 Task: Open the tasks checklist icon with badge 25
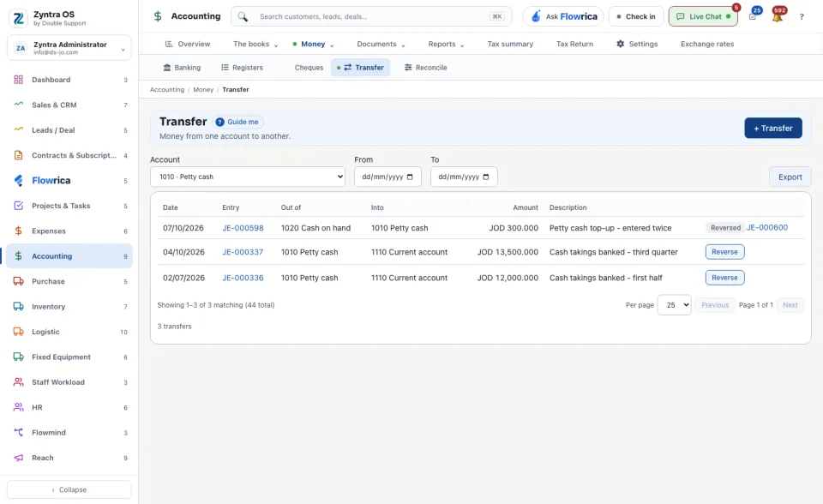coord(753,17)
